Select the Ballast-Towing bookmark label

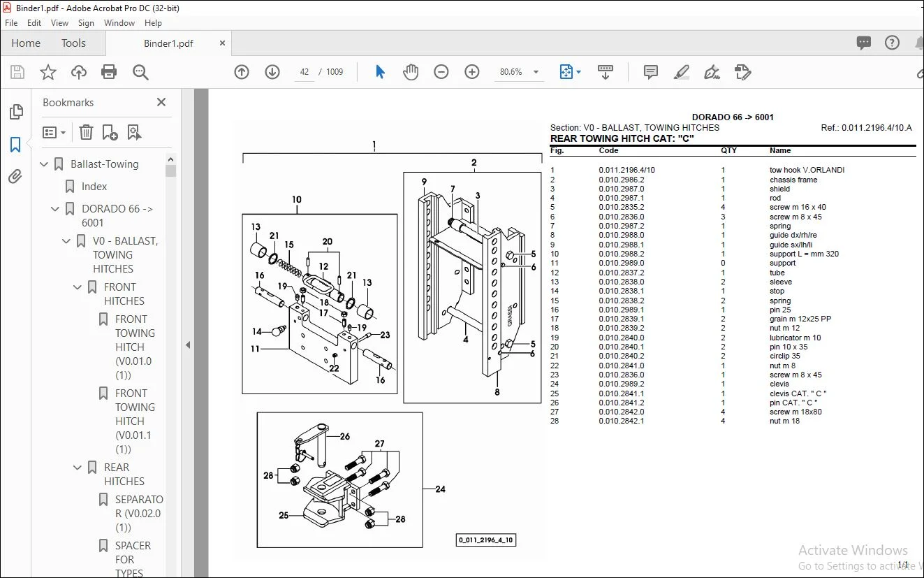point(105,164)
